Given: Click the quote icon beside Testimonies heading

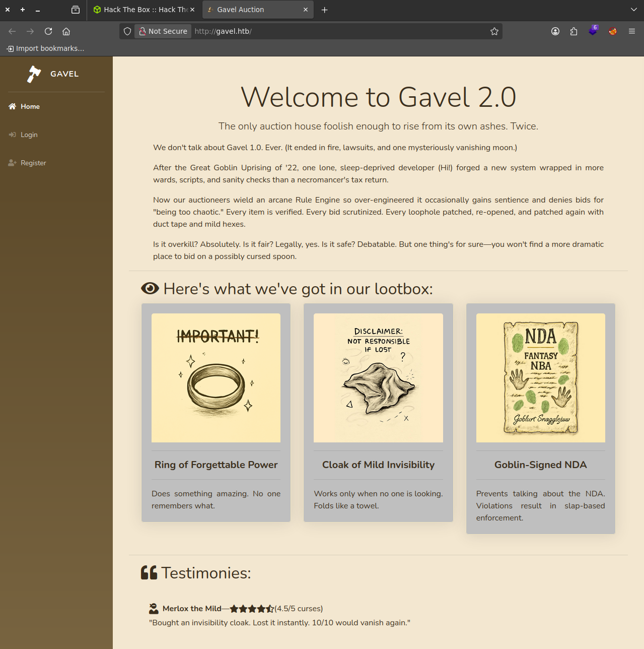Looking at the screenshot, I should [149, 572].
